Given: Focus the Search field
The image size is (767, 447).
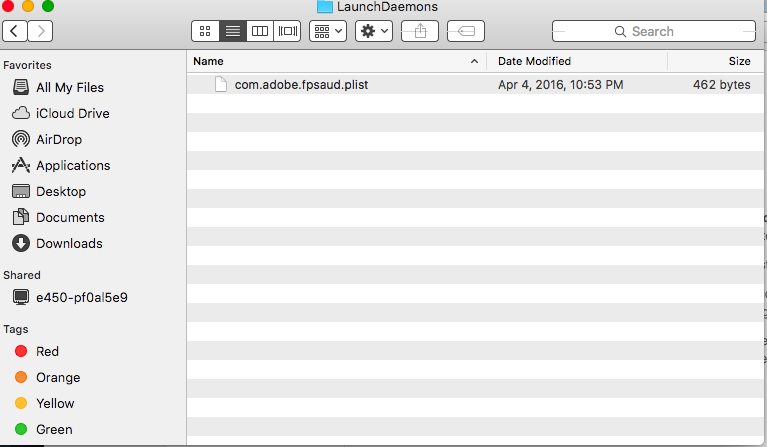Looking at the screenshot, I should (x=654, y=31).
